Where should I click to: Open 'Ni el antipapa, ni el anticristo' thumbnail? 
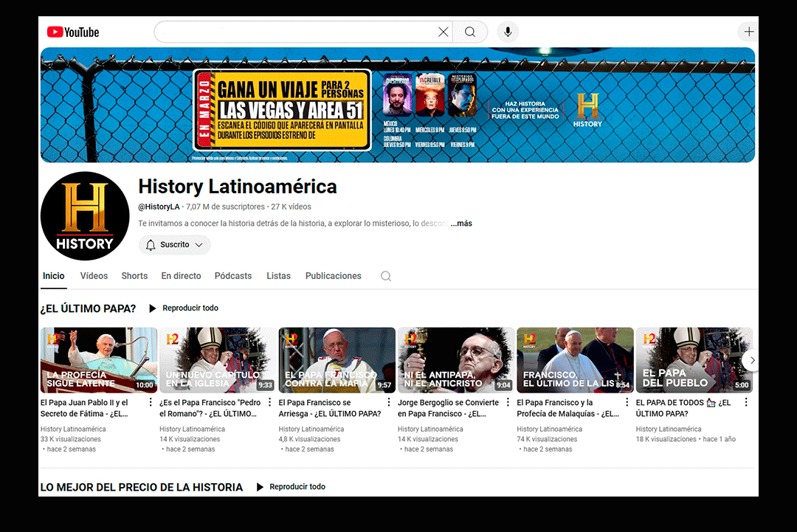[x=456, y=360]
